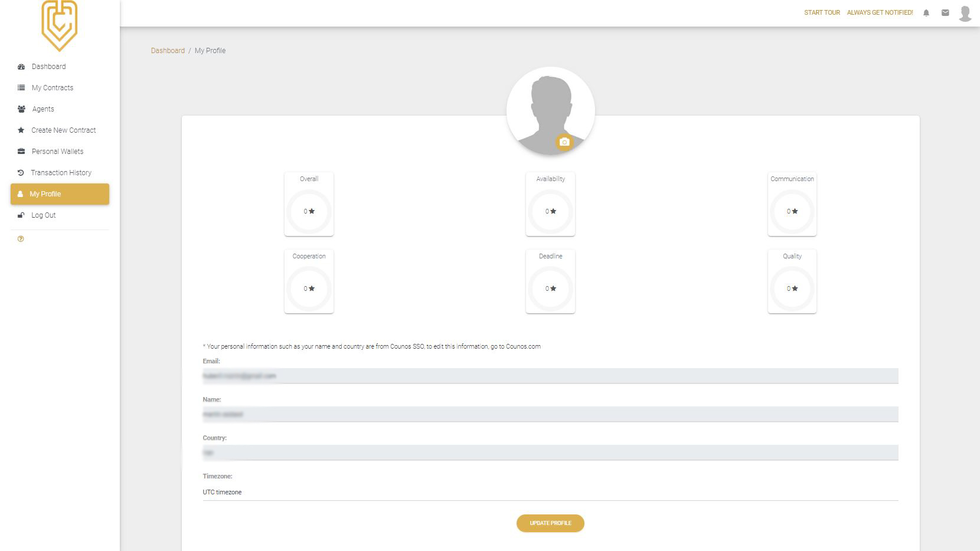
Task: Open the Dashboard menu item
Action: [x=60, y=67]
